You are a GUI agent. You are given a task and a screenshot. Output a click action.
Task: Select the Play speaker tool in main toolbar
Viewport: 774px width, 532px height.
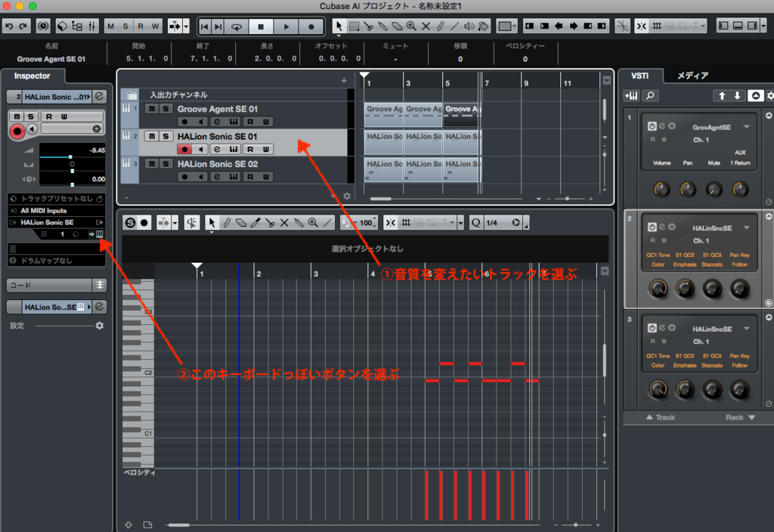tap(469, 26)
